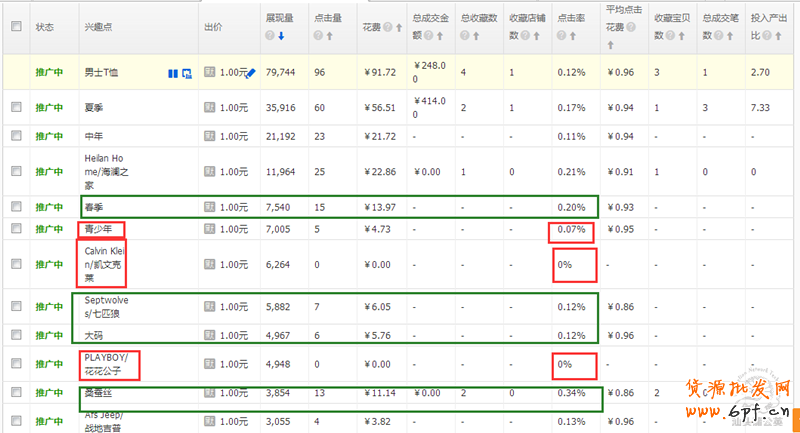Click the pencil edit icon next to 1.00元
This screenshot has height=433, width=800.
[251, 73]
